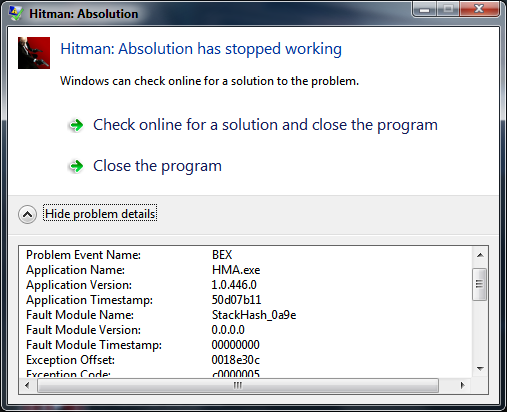Click the Hitman: Absolution game icon
Screen dimensions: 507x412
(x=34, y=53)
